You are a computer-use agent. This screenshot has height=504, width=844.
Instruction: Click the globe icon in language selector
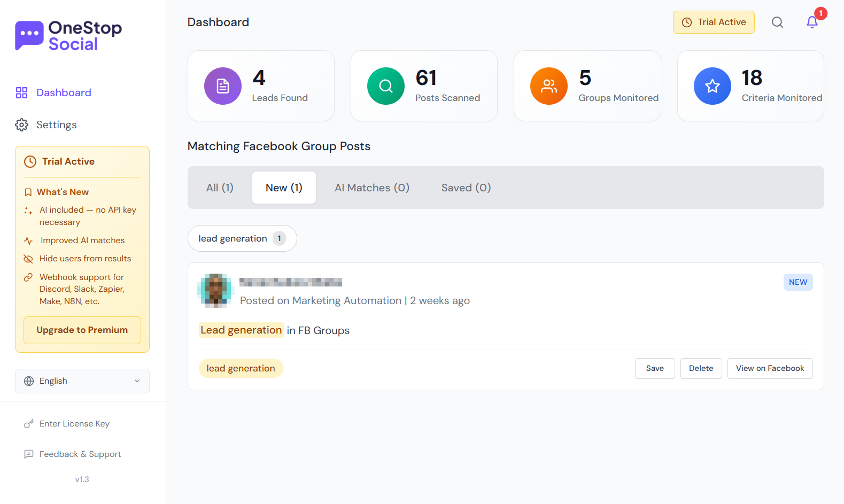click(29, 381)
